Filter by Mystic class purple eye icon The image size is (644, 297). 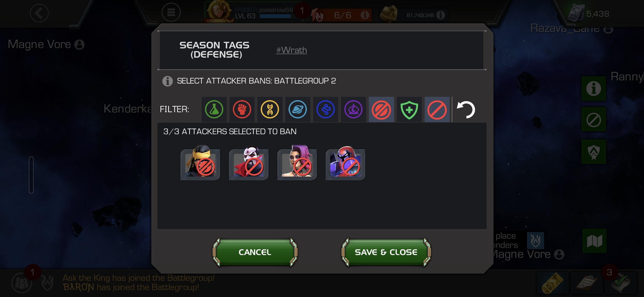tap(353, 109)
